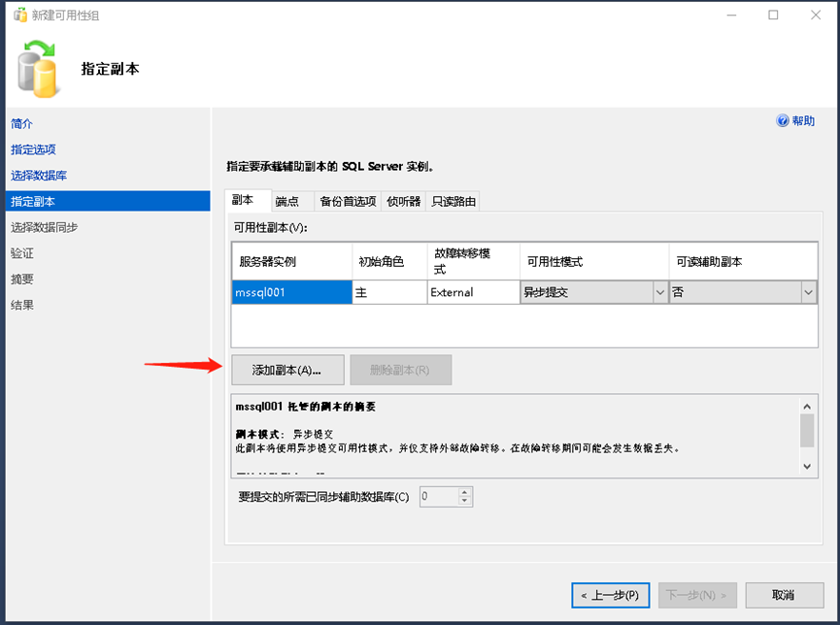
Task: Select the 选择数据同步 step in sidebar
Action: 45,228
